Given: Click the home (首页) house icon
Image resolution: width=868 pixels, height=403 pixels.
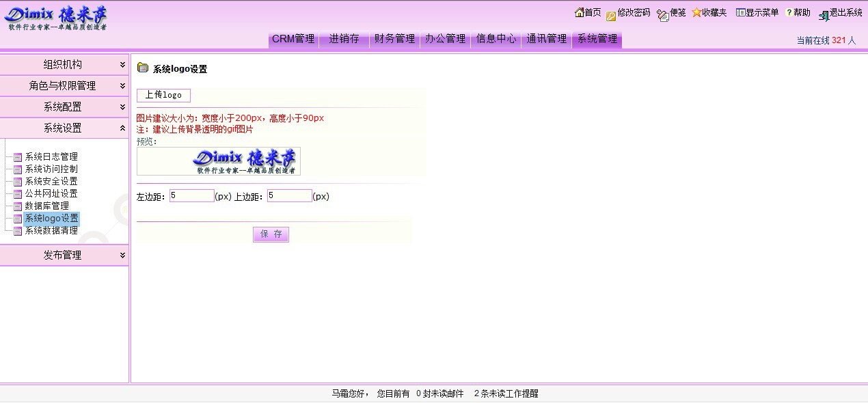Looking at the screenshot, I should pos(579,12).
